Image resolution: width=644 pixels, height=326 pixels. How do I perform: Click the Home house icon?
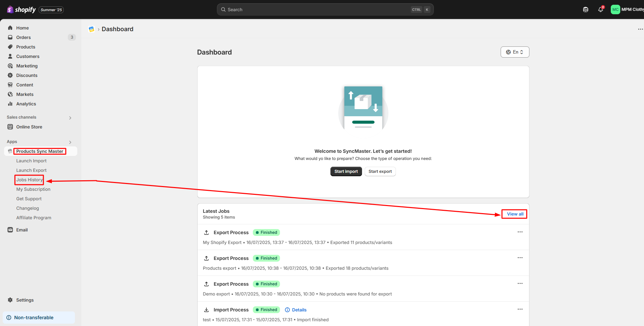click(x=10, y=28)
